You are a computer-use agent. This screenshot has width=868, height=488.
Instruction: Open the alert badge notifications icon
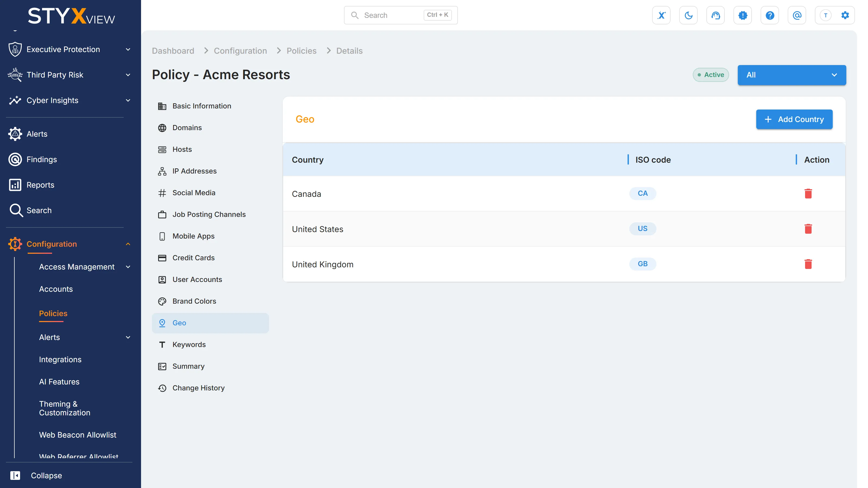coord(743,15)
